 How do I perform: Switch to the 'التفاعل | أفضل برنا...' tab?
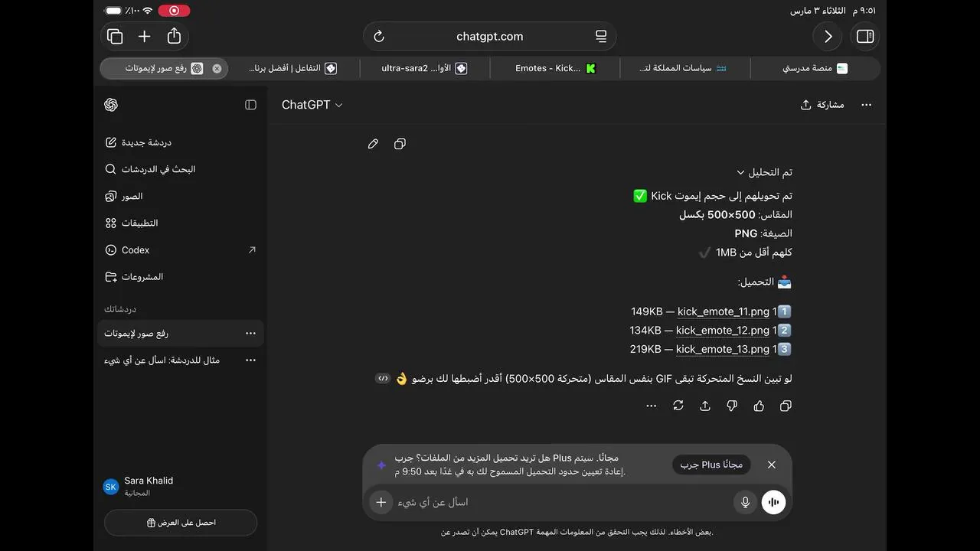tap(294, 68)
